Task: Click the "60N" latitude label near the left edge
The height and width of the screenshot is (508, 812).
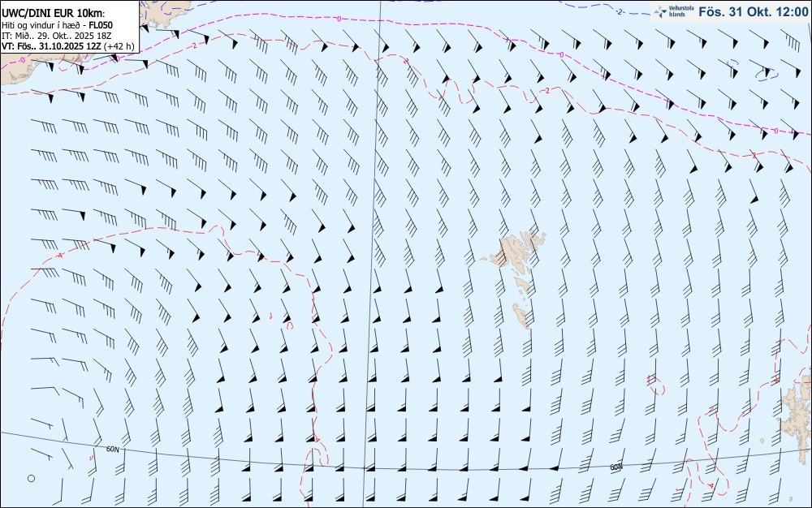Action: (x=112, y=449)
